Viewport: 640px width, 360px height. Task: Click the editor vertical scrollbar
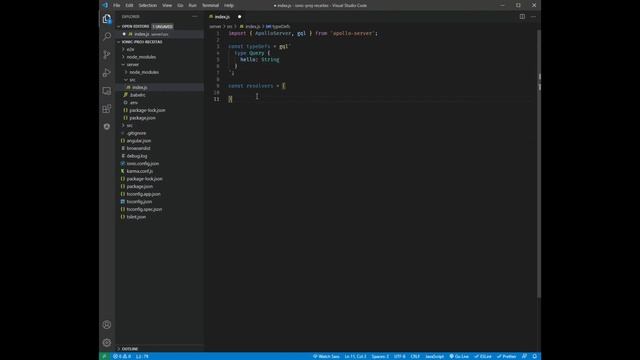coord(539,163)
